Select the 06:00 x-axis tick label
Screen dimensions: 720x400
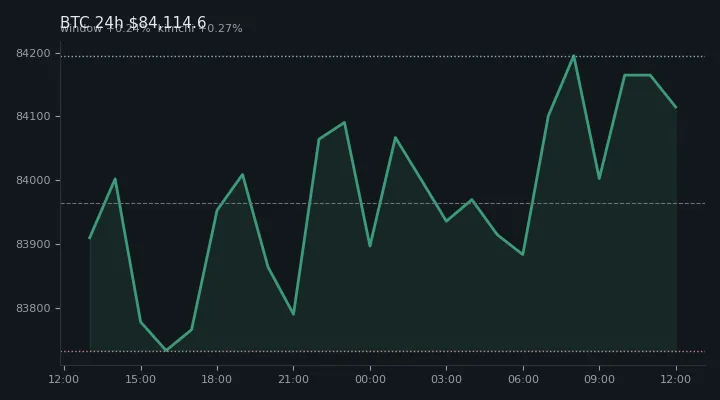[x=523, y=379]
